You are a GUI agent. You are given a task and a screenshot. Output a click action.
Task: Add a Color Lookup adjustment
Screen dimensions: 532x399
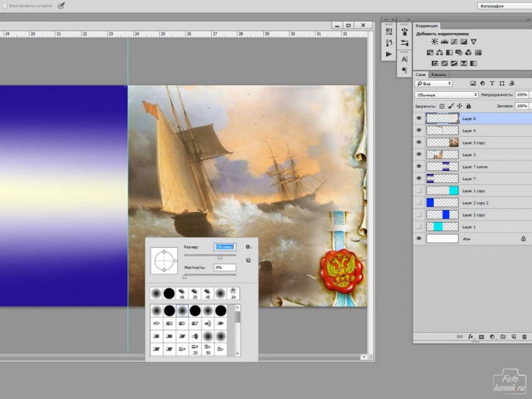[x=478, y=52]
